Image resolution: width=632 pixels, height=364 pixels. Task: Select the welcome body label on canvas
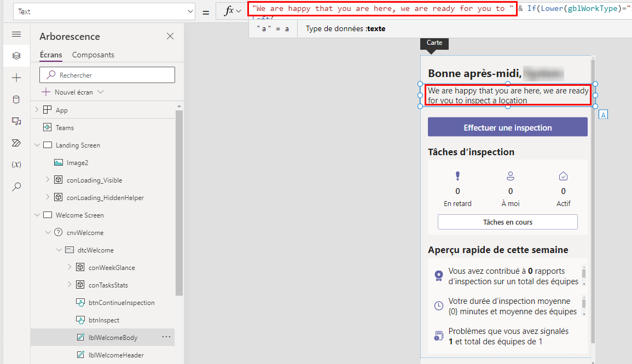pos(508,96)
